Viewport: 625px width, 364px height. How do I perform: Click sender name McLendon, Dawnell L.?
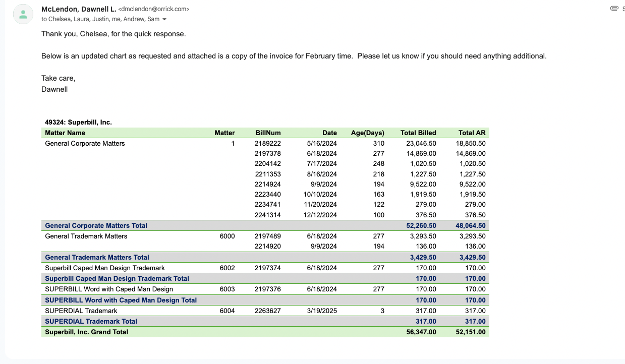[x=79, y=9]
